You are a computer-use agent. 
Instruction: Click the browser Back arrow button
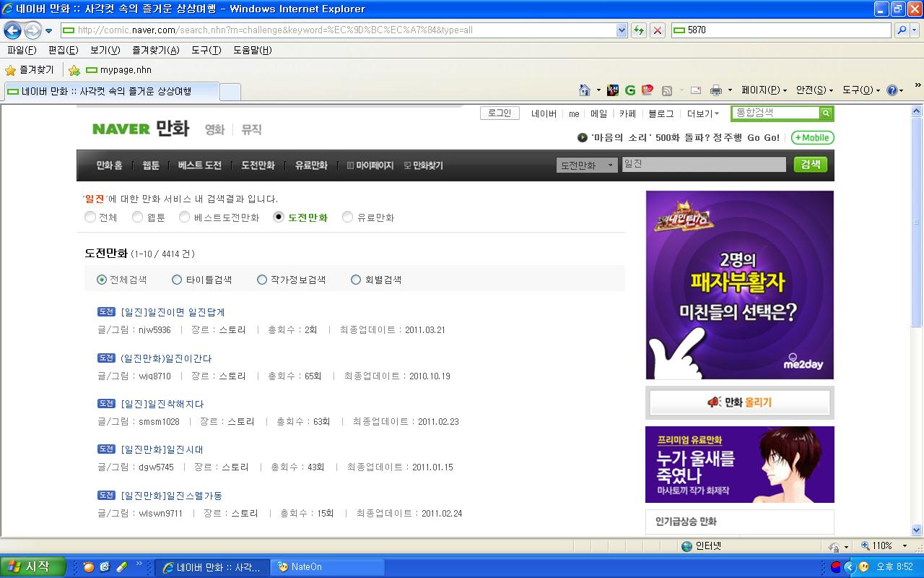pos(12,30)
